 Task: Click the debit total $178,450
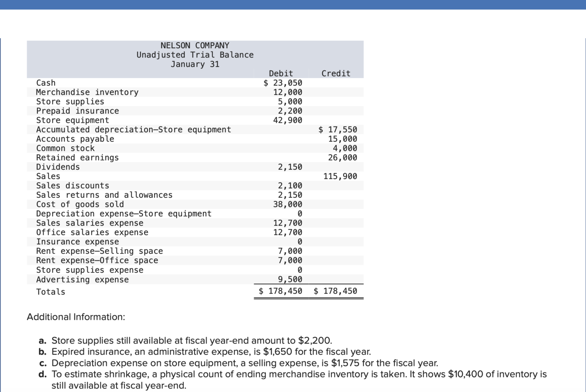280,291
